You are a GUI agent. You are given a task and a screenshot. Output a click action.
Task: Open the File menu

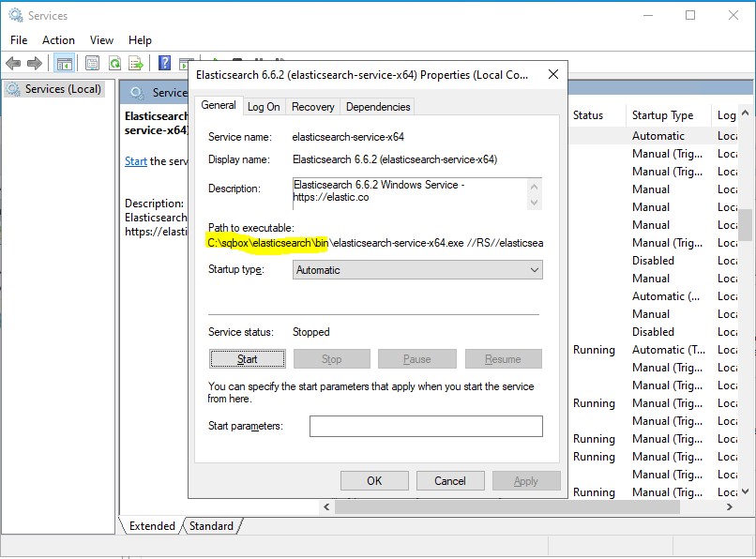coord(19,40)
